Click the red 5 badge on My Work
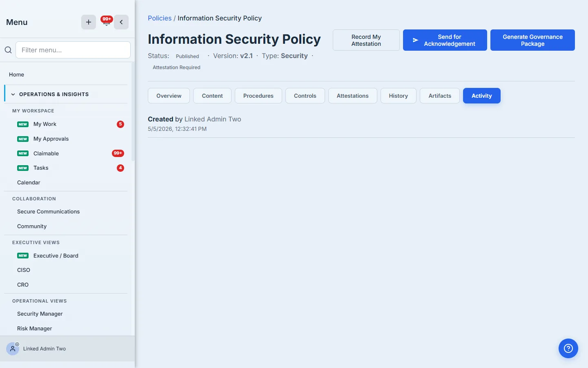588x368 pixels. coord(120,124)
